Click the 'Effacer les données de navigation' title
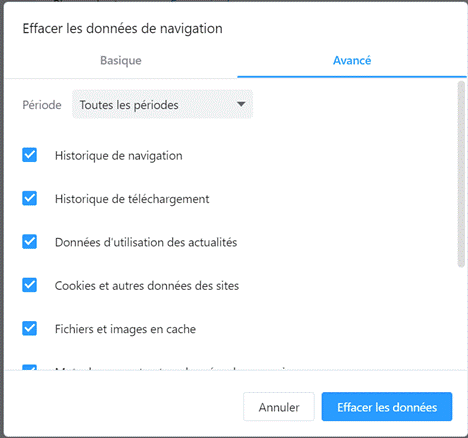 pos(122,29)
